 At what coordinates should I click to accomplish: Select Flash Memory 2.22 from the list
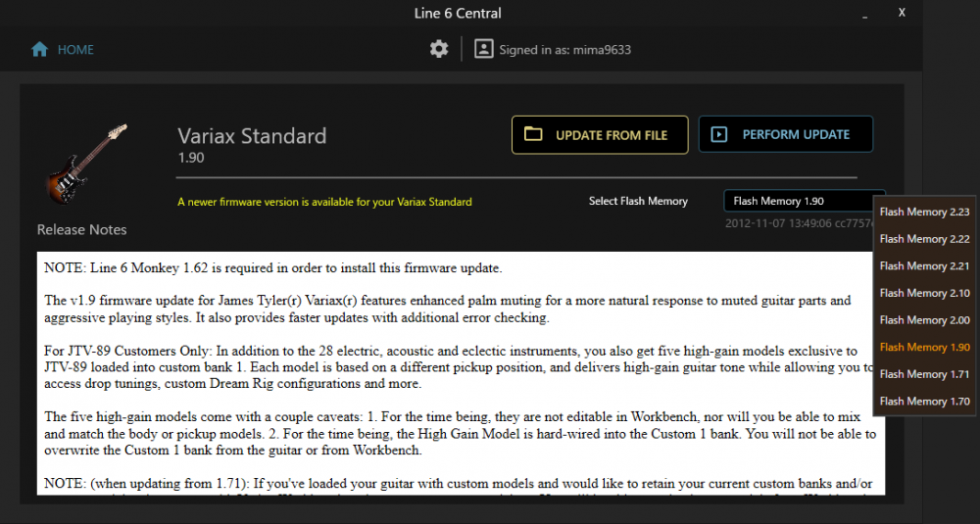click(x=924, y=239)
